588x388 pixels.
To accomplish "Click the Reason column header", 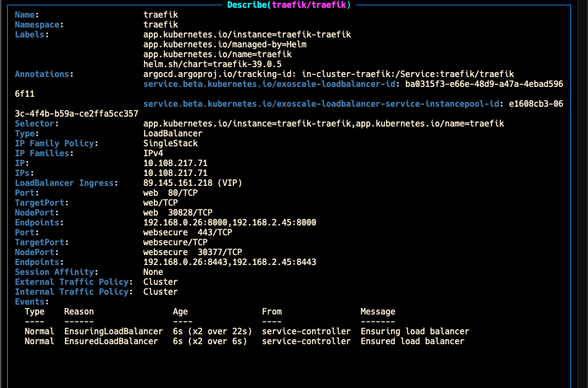I will click(79, 312).
